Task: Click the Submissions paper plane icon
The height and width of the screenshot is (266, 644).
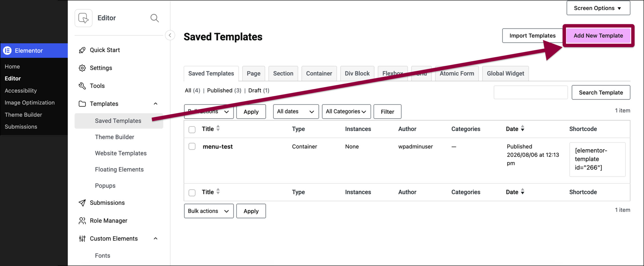Action: pyautogui.click(x=82, y=203)
